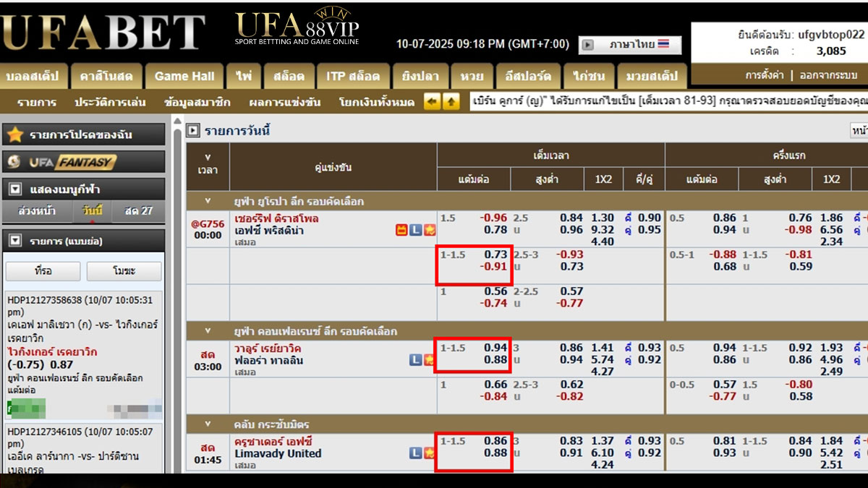This screenshot has height=488, width=868.
Task: Collapse คลับ กระชับมิตร league section
Action: [208, 424]
